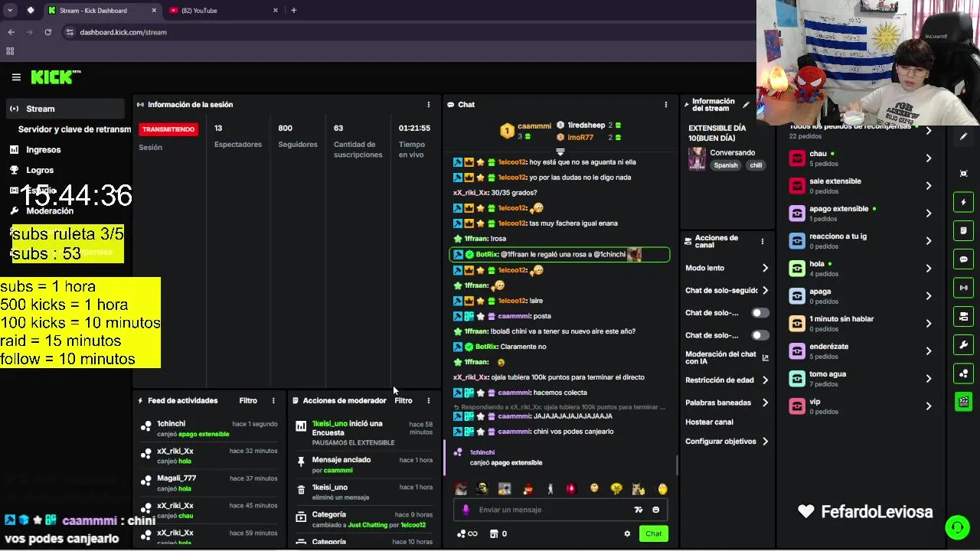Open the Información de la sesión options menu
Screen dimensions: 980x551
(x=428, y=105)
